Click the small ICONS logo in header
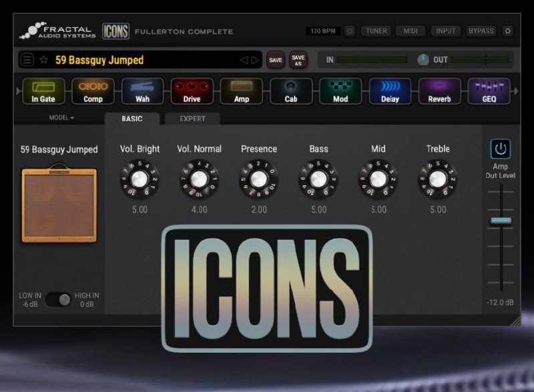Viewport: 534px width, 392px height. tap(115, 31)
